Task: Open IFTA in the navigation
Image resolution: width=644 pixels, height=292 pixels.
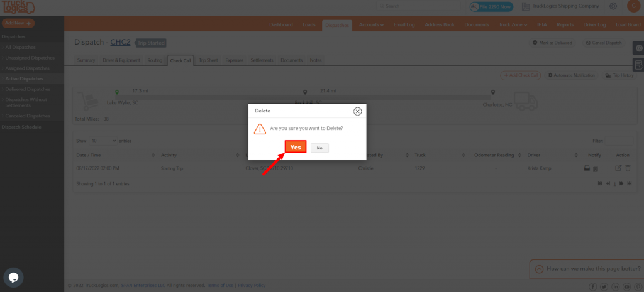Action: point(541,24)
